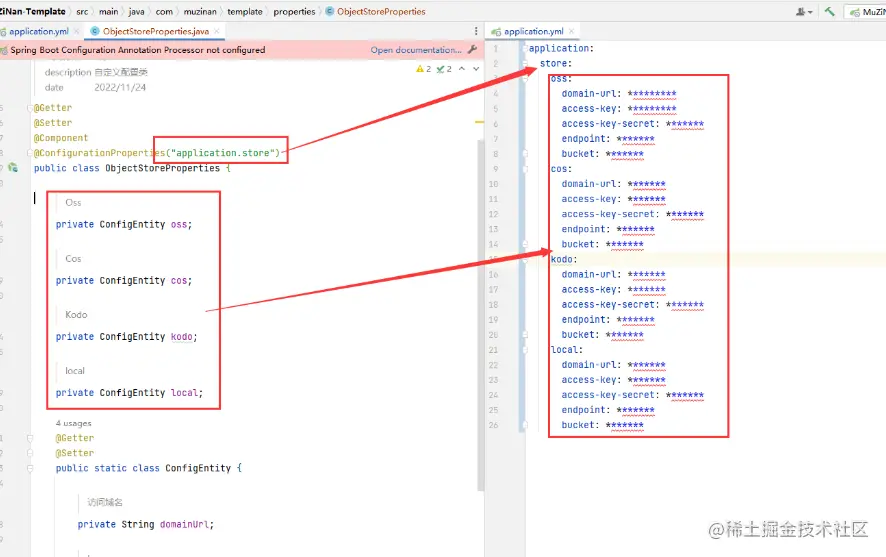Click the wrench icon in the Spring Boot banner

click(472, 50)
